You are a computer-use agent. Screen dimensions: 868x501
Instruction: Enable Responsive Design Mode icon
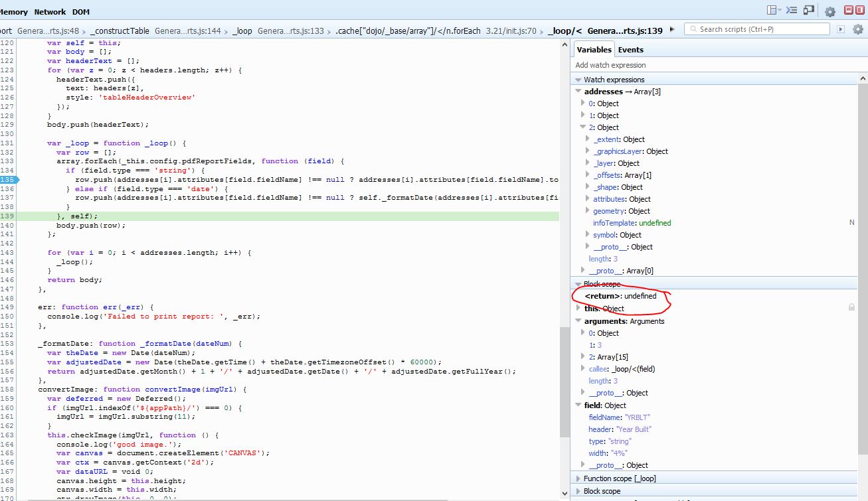pos(809,11)
